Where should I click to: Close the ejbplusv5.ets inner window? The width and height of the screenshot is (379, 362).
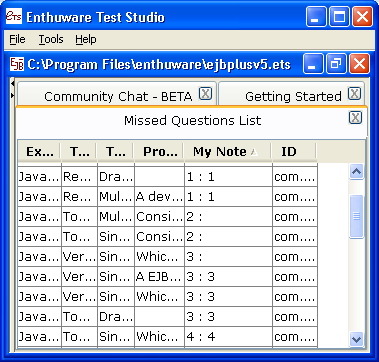pos(359,64)
